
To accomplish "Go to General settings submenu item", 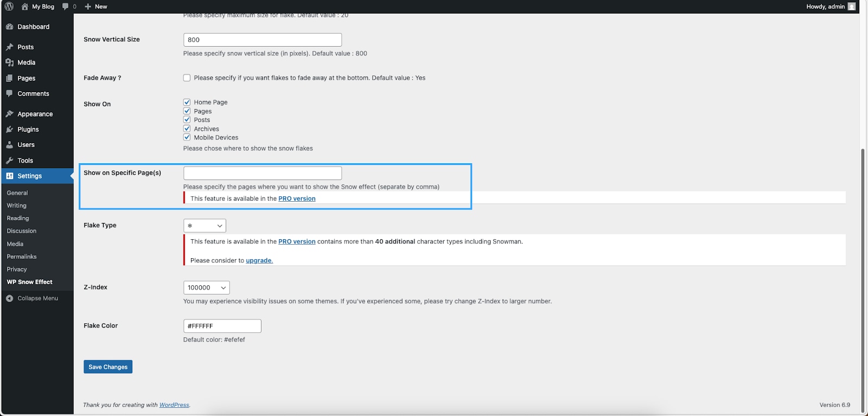I will 17,193.
